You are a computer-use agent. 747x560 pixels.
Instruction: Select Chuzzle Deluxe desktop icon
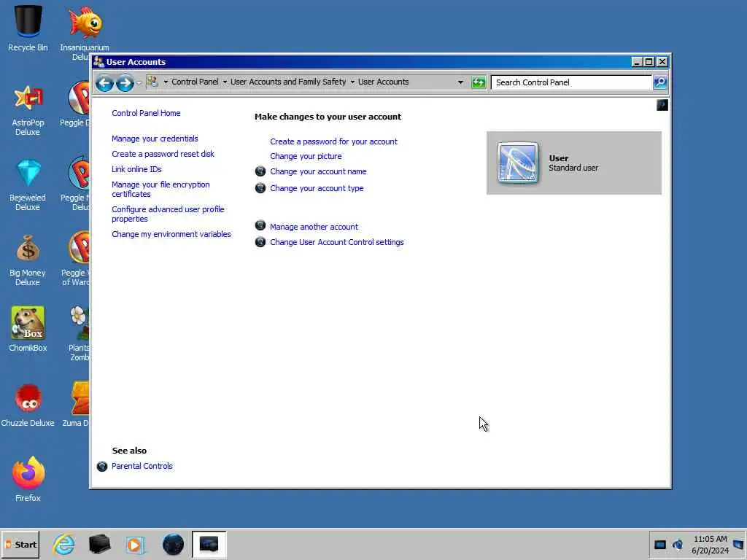pyautogui.click(x=28, y=405)
